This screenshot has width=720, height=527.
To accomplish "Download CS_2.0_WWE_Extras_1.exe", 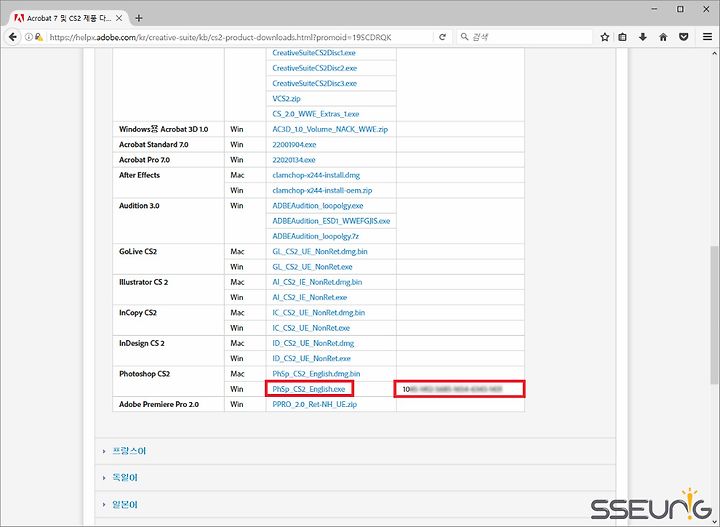I will (x=315, y=114).
